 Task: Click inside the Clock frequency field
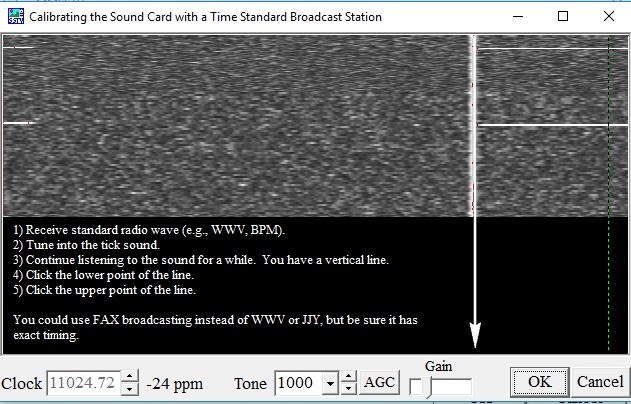point(83,383)
